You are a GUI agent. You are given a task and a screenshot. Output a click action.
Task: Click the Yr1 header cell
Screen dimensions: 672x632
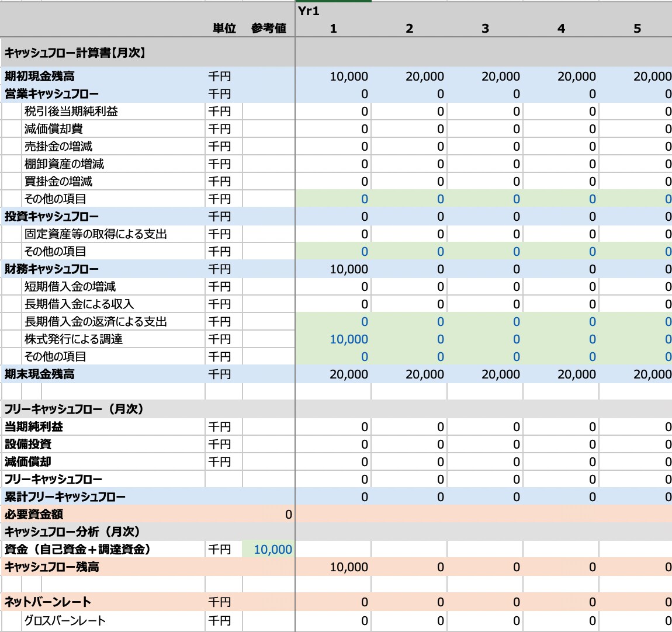click(x=308, y=11)
